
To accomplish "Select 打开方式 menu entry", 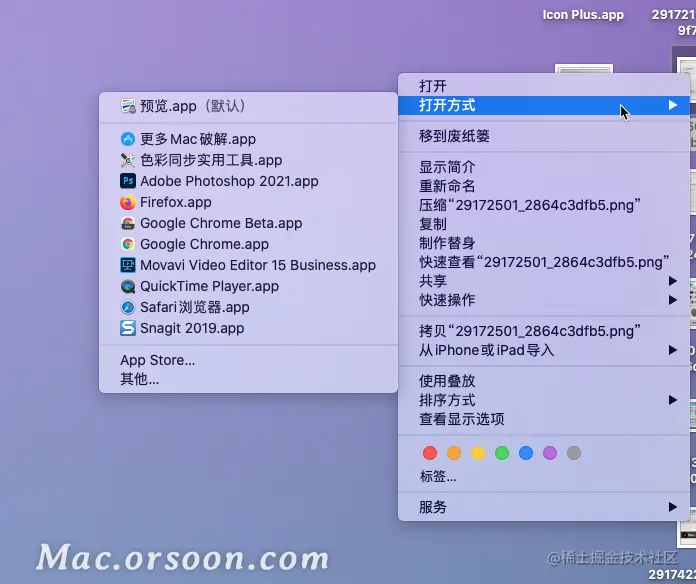I will (x=544, y=105).
